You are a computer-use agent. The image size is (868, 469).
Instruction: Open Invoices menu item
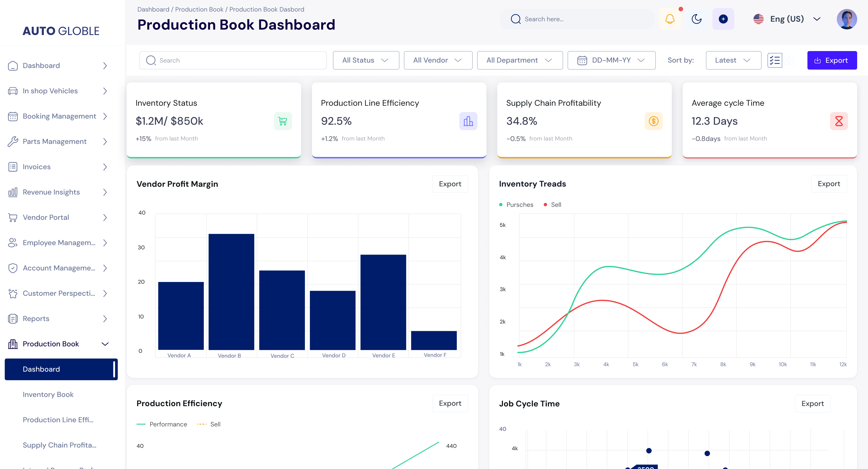(x=58, y=167)
